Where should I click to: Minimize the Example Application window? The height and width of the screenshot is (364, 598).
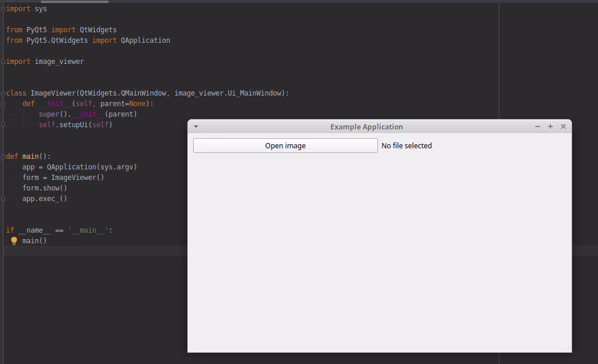click(x=538, y=127)
